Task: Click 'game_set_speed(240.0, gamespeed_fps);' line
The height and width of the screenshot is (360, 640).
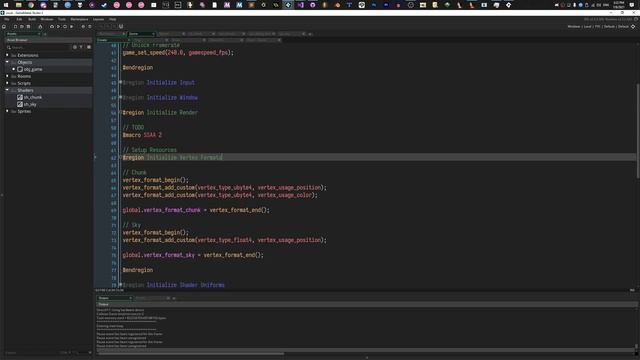Action: point(178,53)
